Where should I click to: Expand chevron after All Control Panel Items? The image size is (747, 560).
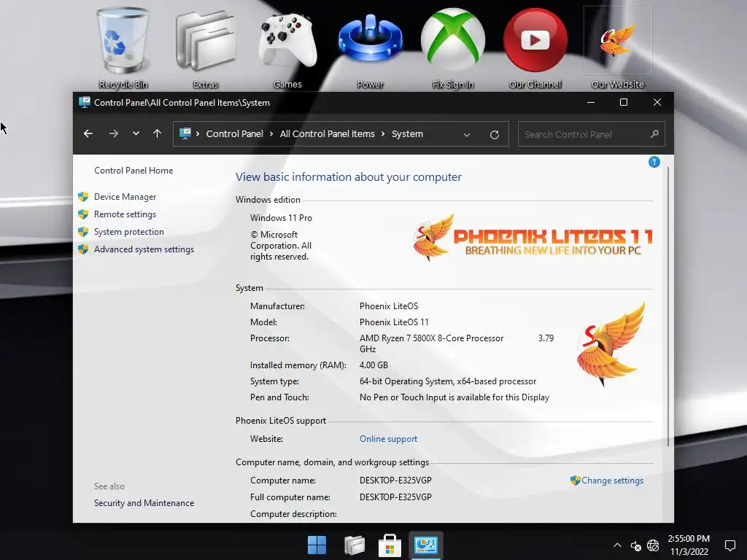pyautogui.click(x=383, y=134)
